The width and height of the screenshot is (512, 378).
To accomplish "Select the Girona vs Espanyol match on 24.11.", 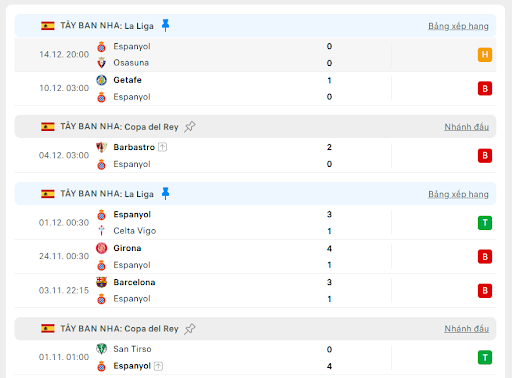I will tap(255, 257).
